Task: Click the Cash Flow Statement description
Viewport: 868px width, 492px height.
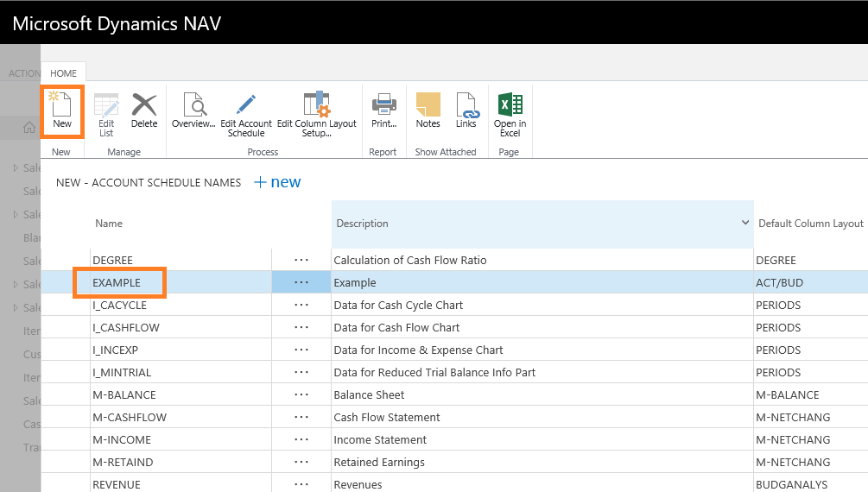Action: [x=386, y=417]
